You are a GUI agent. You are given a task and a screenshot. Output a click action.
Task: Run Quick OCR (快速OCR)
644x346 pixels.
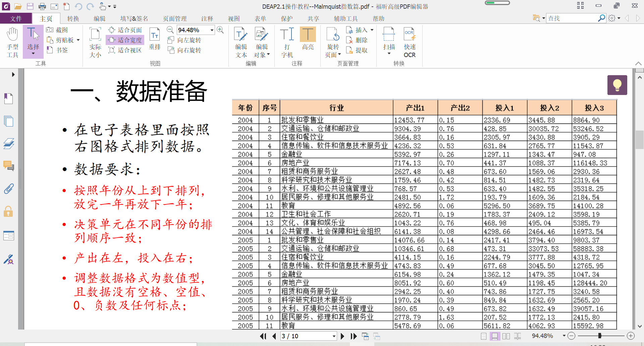(x=410, y=42)
